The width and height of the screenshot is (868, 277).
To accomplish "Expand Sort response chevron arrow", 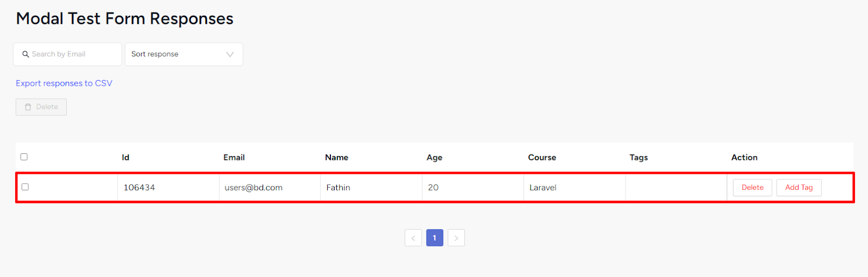I will click(230, 54).
